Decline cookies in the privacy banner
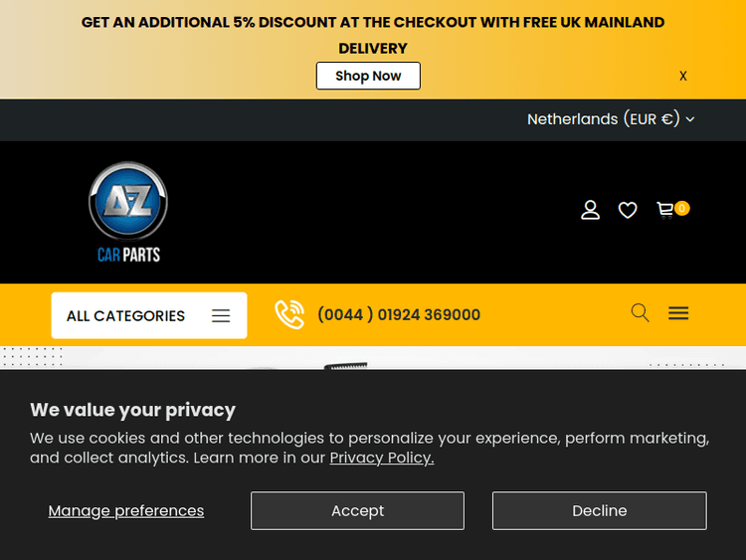This screenshot has height=560, width=746. pos(599,510)
